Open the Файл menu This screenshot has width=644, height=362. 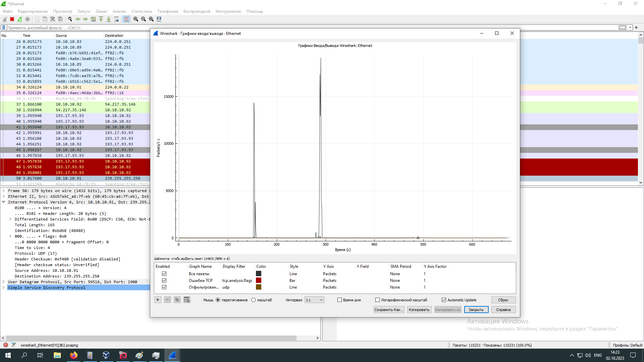coord(7,11)
